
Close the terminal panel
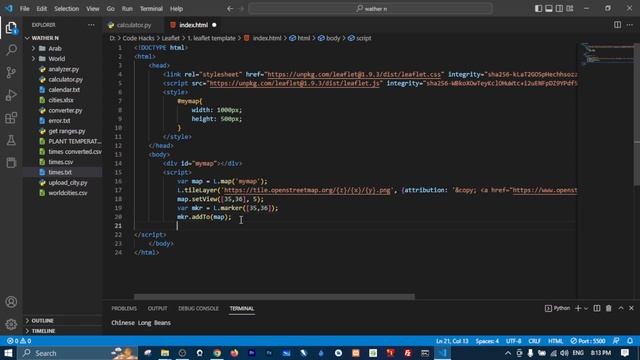click(631, 308)
